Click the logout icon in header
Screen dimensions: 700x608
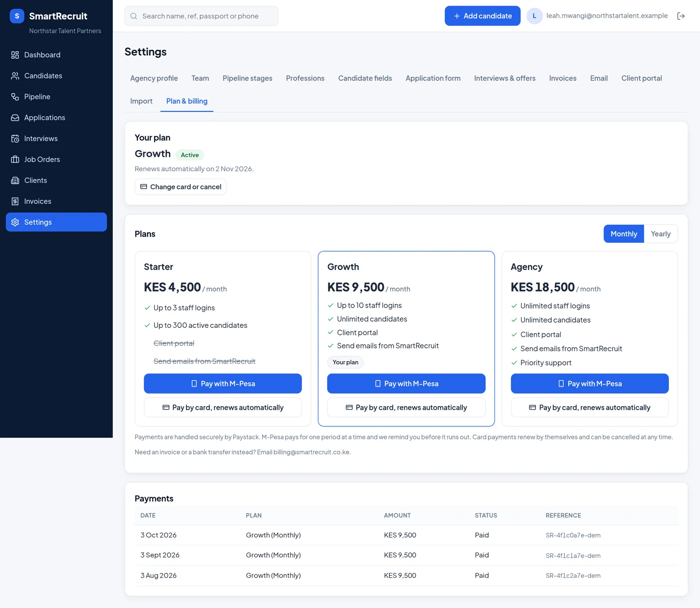681,16
